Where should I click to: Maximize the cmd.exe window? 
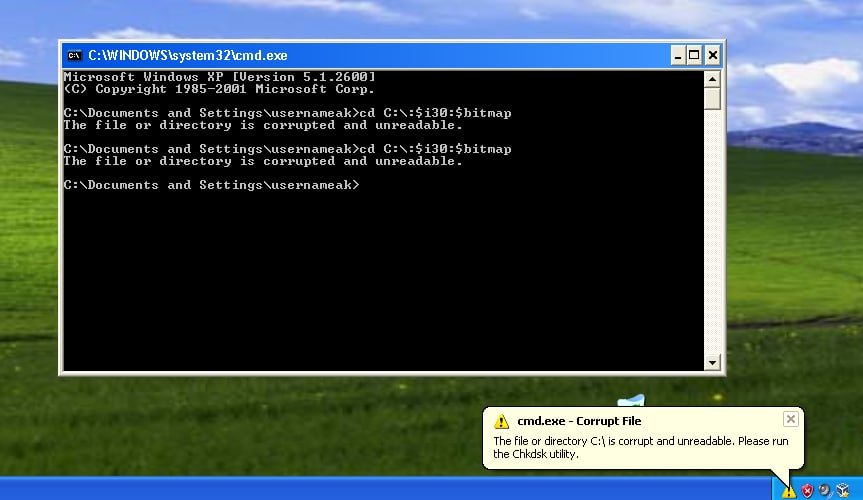click(694, 56)
